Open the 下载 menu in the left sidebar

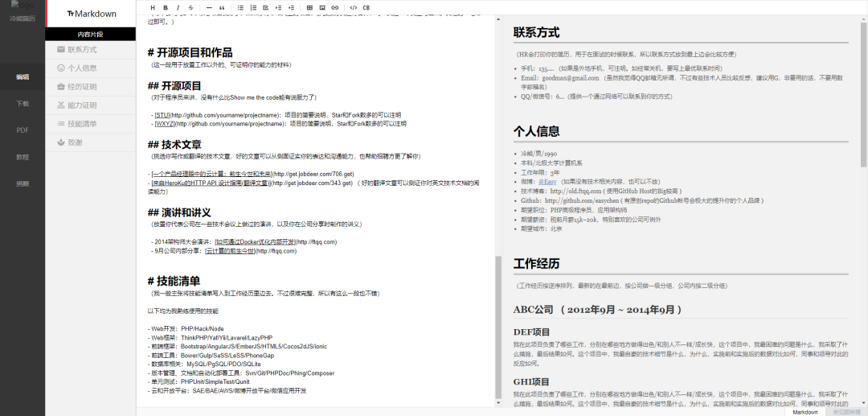point(23,104)
